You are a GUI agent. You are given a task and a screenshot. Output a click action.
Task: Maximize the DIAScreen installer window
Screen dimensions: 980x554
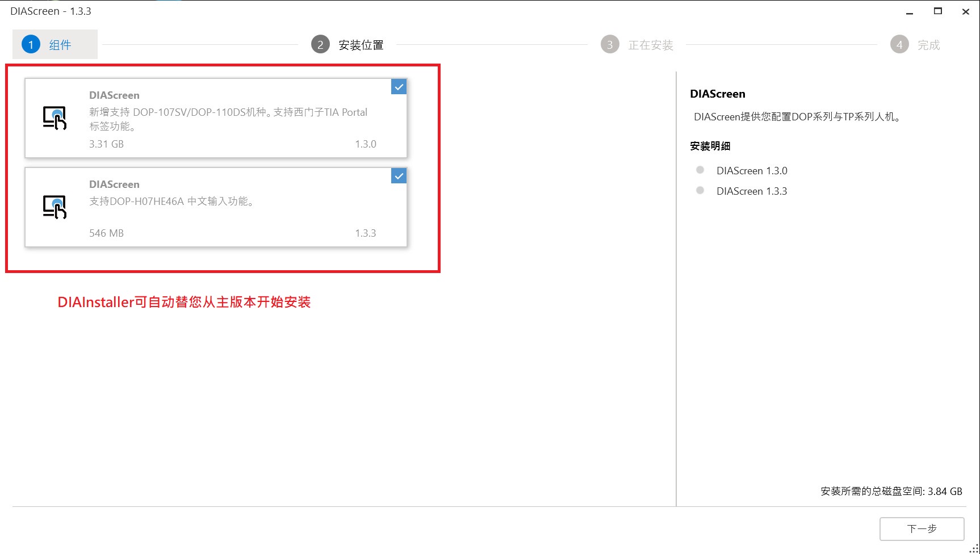click(938, 11)
